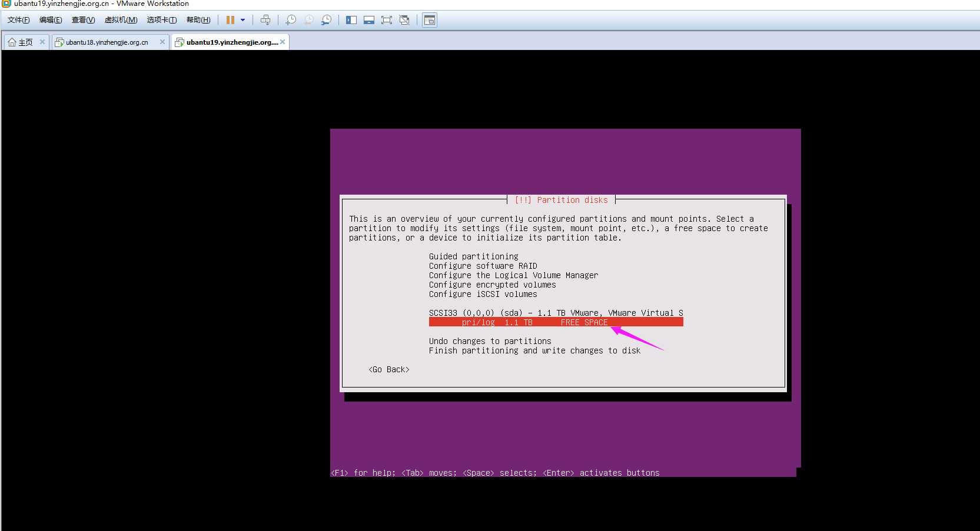Click the full screen mode icon

(x=387, y=20)
